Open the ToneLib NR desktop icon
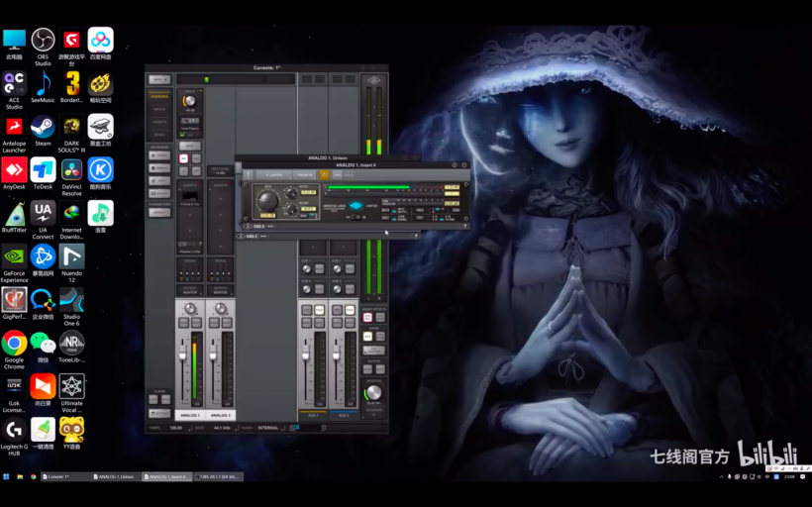Screen dimensions: 812x507 click(71, 347)
